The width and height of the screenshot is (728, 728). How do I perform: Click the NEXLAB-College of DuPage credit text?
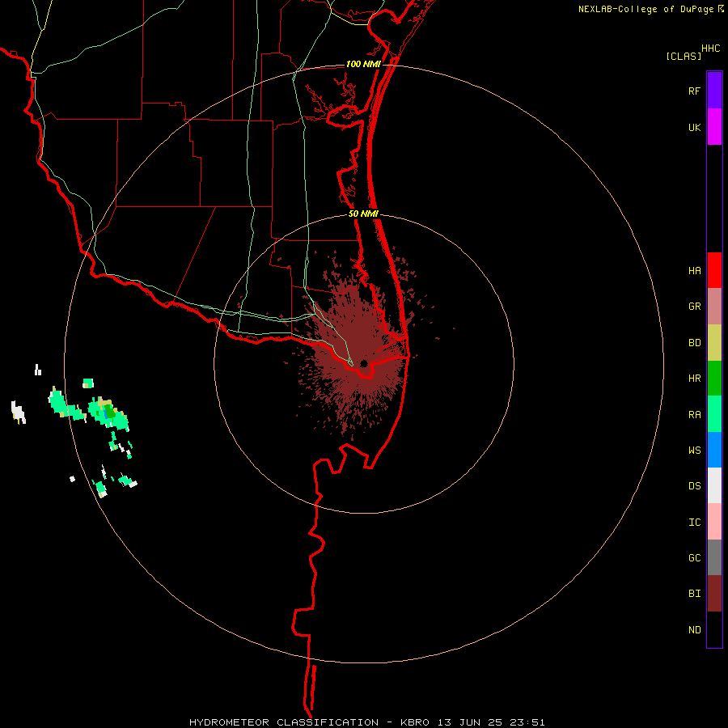pyautogui.click(x=645, y=9)
